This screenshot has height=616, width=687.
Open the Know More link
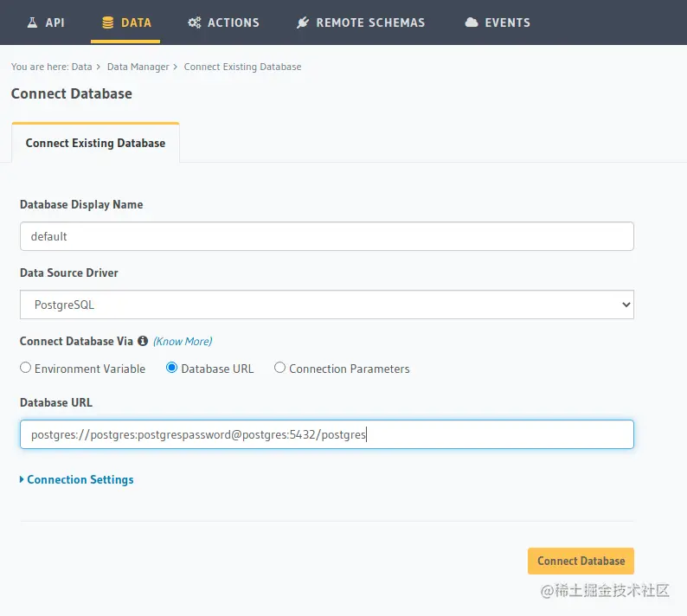pos(183,341)
